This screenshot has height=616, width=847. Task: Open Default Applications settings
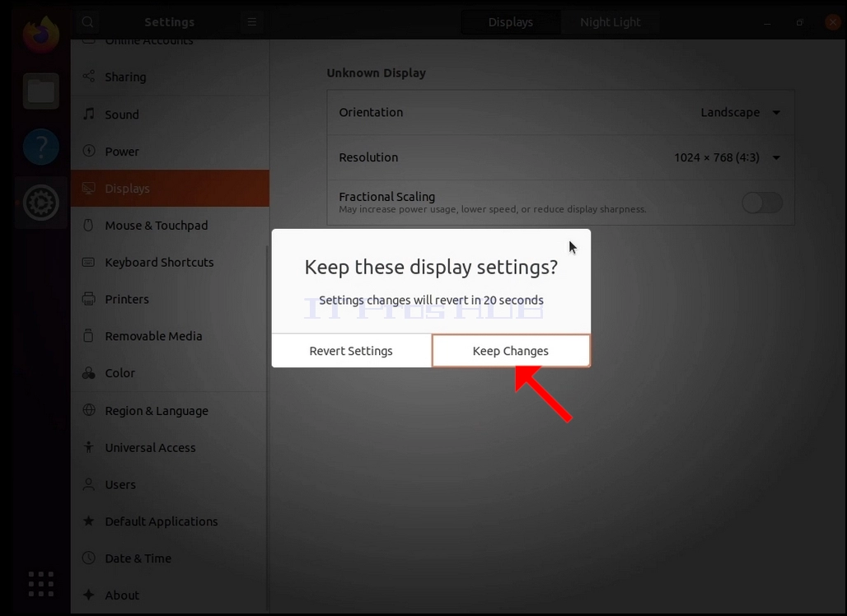170,521
